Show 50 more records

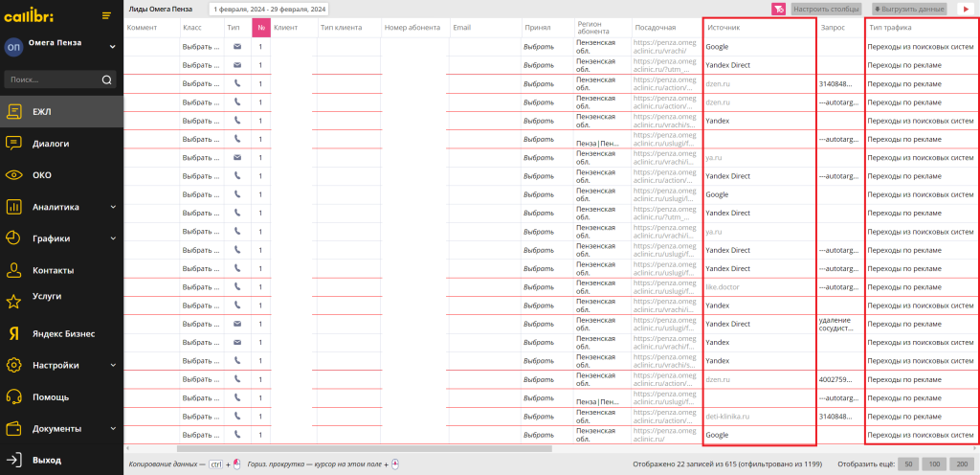907,464
